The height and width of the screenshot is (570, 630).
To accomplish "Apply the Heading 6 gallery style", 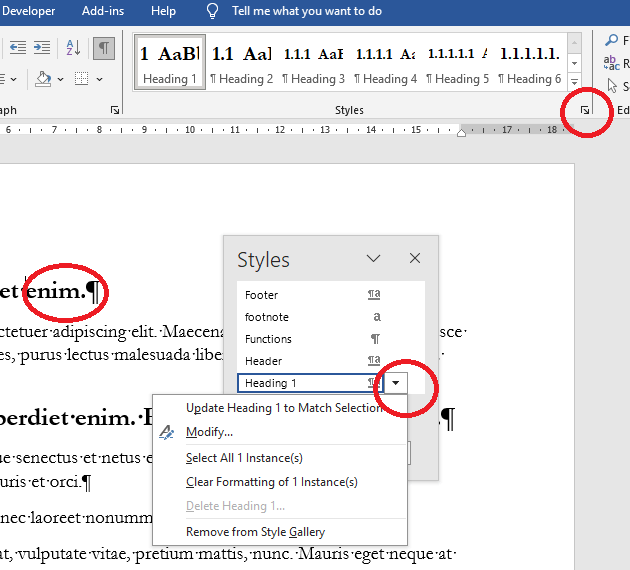I will pos(530,62).
